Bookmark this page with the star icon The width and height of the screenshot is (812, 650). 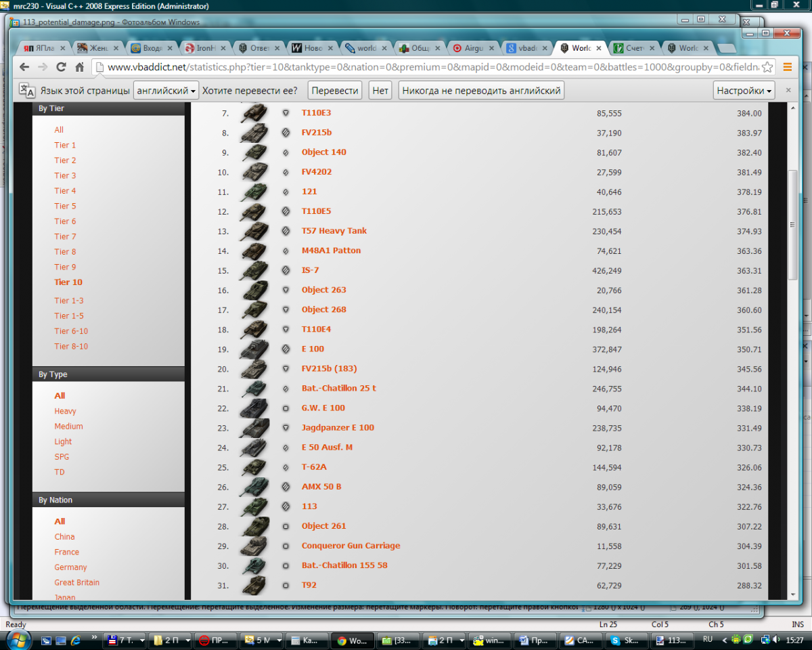(x=767, y=67)
